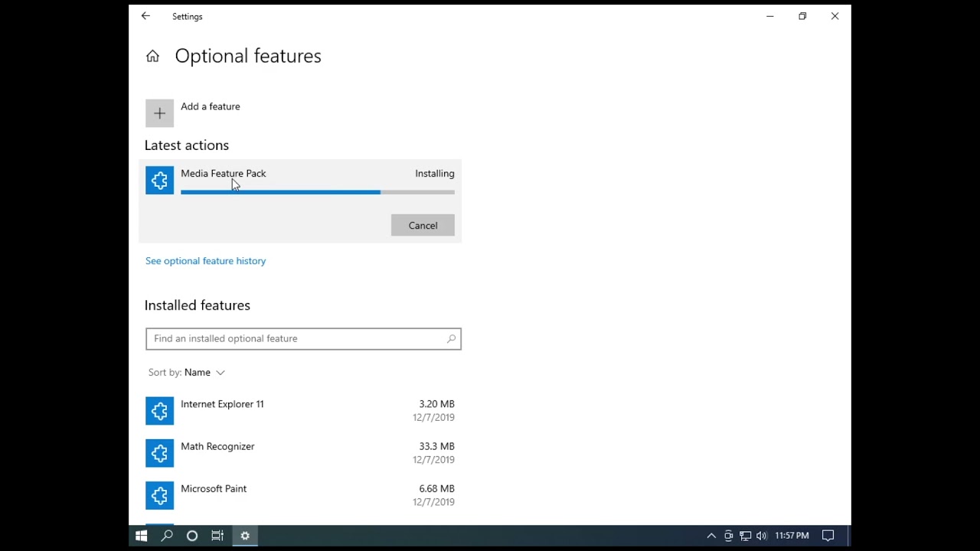Click the Meet Now tray icon
980x551 pixels.
728,536
